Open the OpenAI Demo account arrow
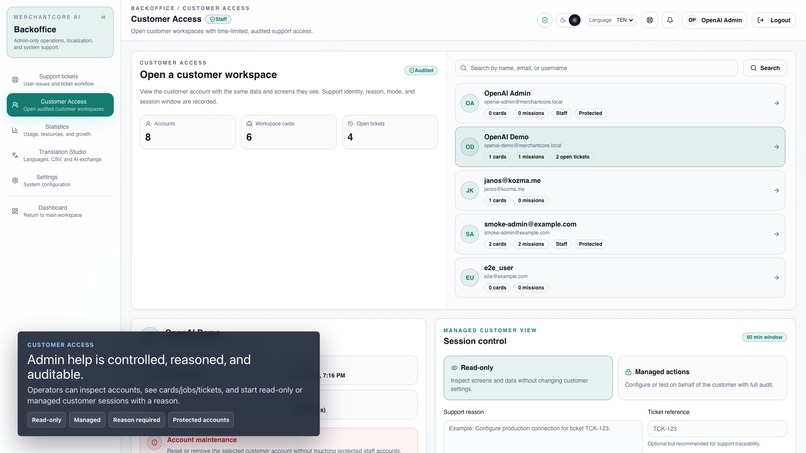 776,147
